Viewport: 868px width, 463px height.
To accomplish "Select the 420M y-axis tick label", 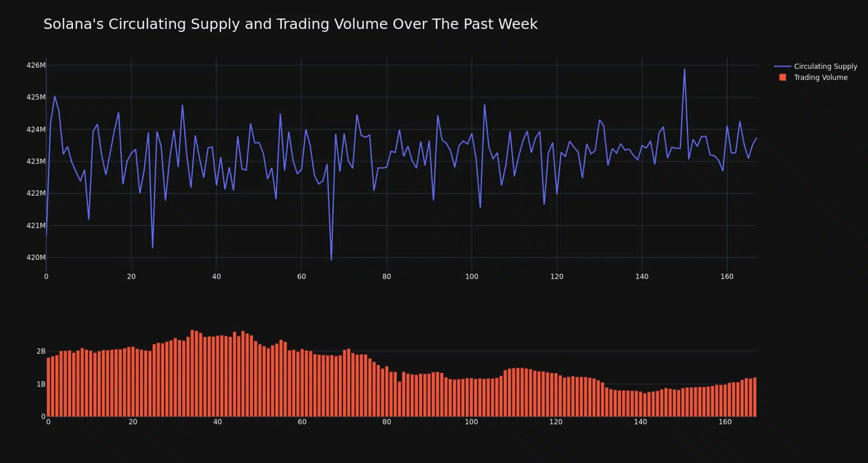I will coord(36,258).
